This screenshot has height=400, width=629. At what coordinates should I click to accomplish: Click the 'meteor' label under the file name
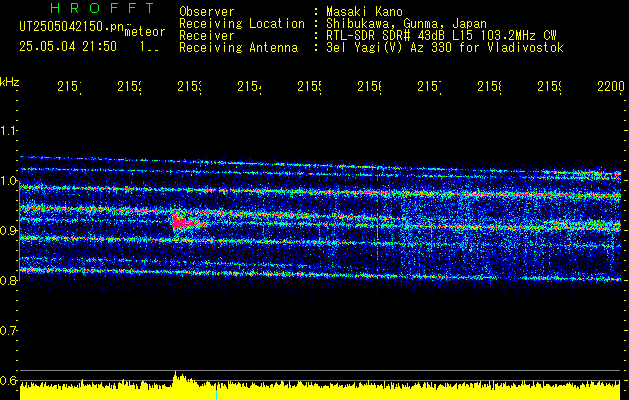click(x=145, y=32)
